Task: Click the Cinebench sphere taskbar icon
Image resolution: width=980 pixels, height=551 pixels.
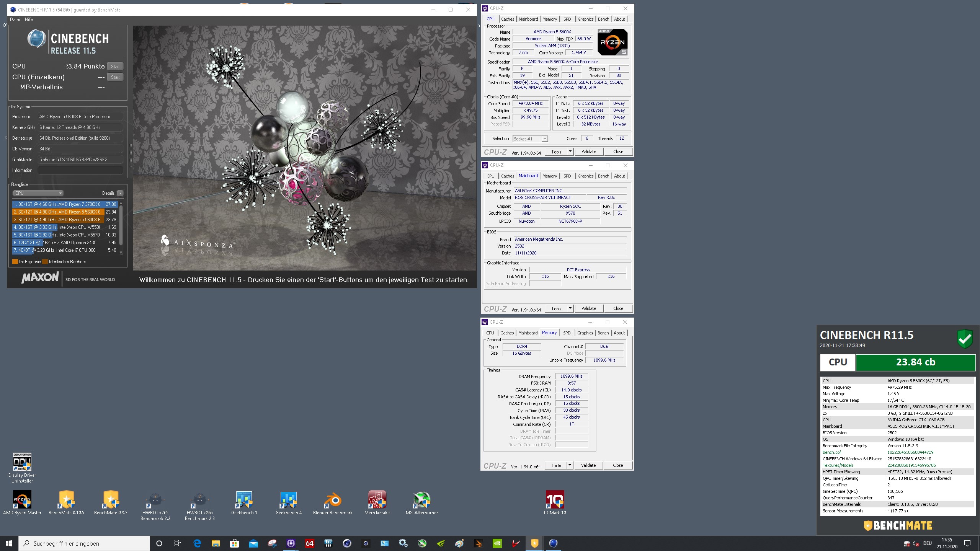Action: 554,543
